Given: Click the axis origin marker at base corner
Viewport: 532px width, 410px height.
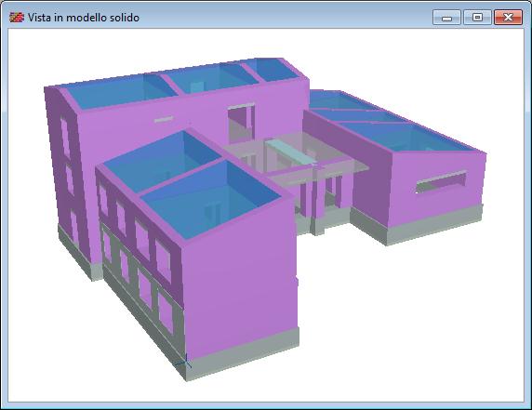Looking at the screenshot, I should coord(184,363).
